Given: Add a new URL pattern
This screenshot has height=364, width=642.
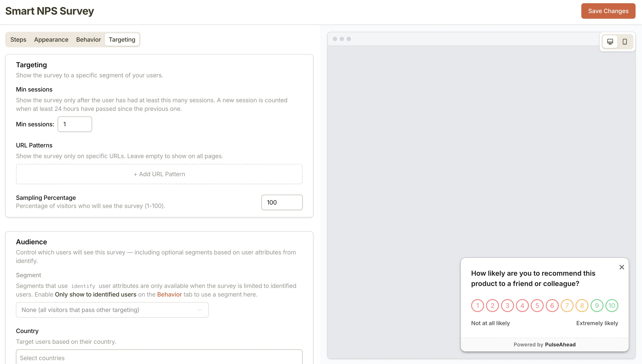Looking at the screenshot, I should coord(159,174).
